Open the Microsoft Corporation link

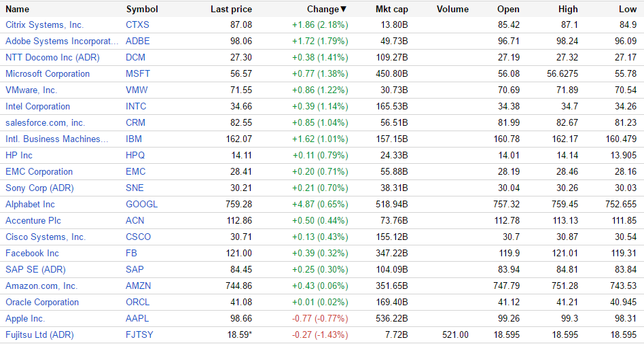(48, 73)
